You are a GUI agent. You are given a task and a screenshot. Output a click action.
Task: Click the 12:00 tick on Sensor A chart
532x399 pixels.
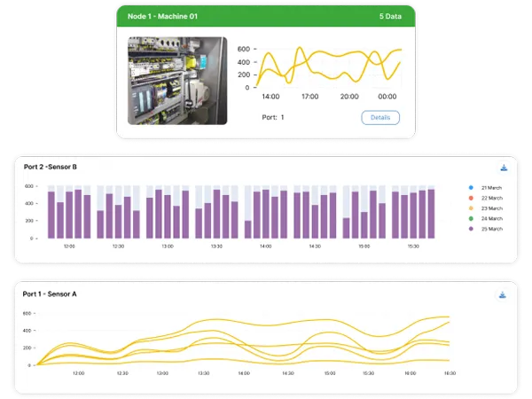(x=78, y=373)
